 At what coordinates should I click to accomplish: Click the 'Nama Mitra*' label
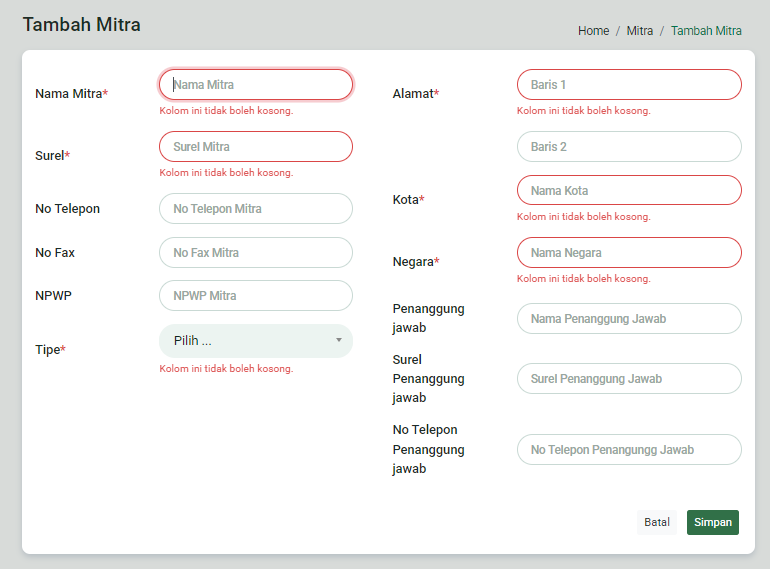(x=72, y=94)
